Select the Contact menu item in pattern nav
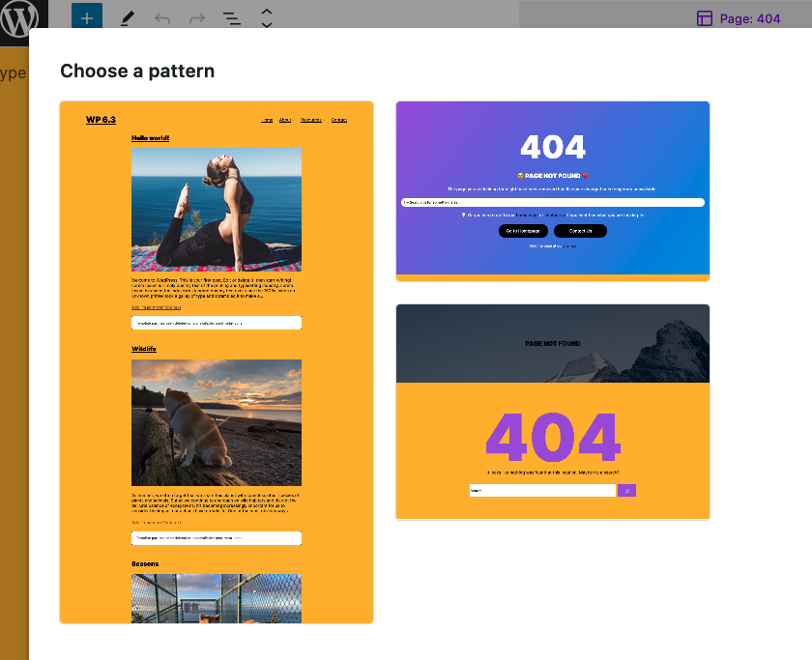Image resolution: width=812 pixels, height=660 pixels. 339,120
